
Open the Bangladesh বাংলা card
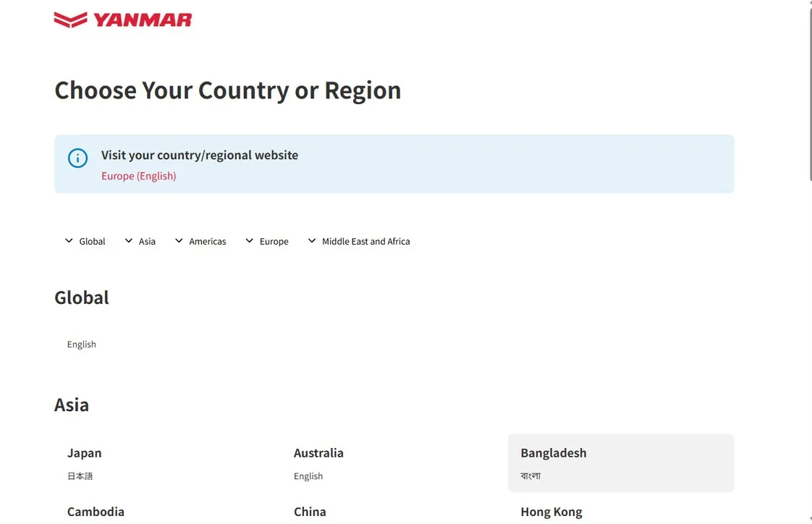[621, 463]
